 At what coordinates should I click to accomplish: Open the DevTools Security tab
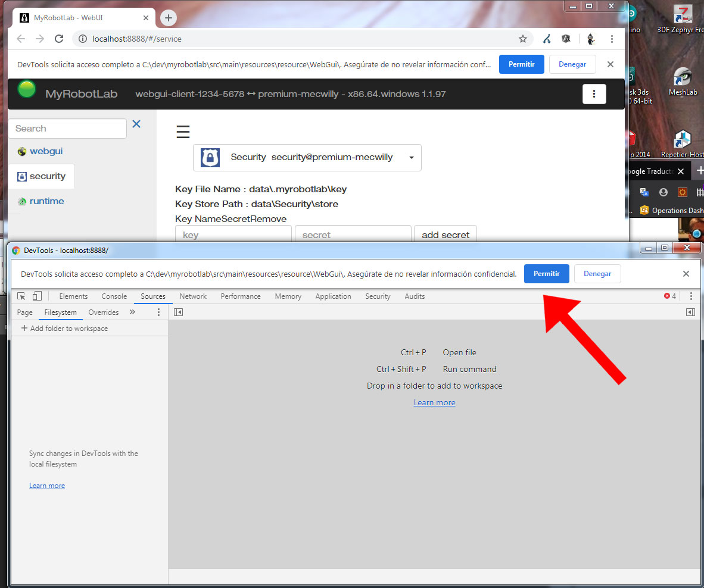[x=378, y=296]
